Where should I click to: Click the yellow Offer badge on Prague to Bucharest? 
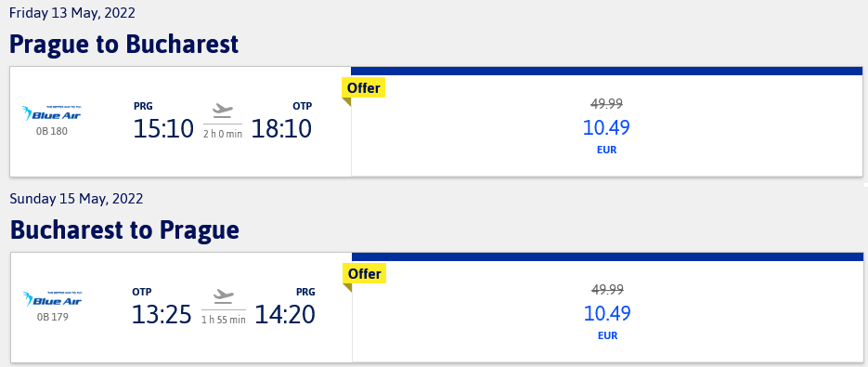364,87
